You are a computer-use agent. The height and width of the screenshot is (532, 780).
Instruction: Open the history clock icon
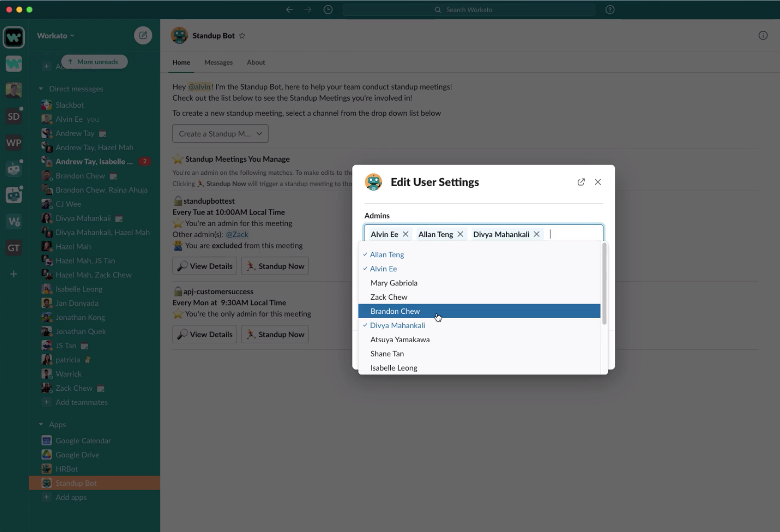pos(328,9)
